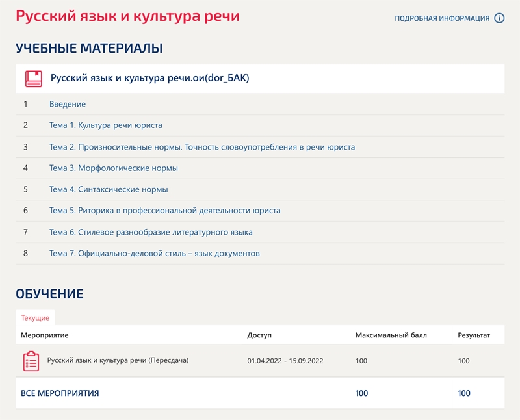Open Тема 6. Стилевое разнообразие литературного языка
The height and width of the screenshot is (420, 520).
151,232
